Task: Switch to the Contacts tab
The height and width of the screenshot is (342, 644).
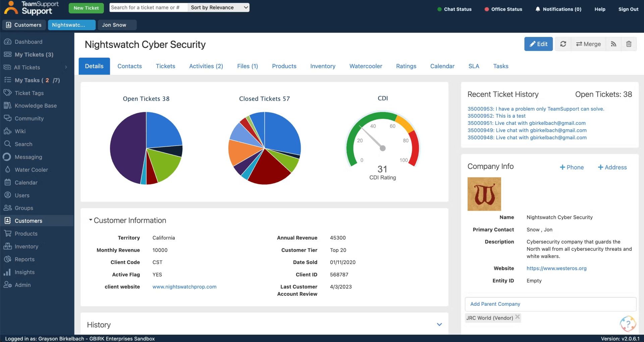Action: [129, 66]
